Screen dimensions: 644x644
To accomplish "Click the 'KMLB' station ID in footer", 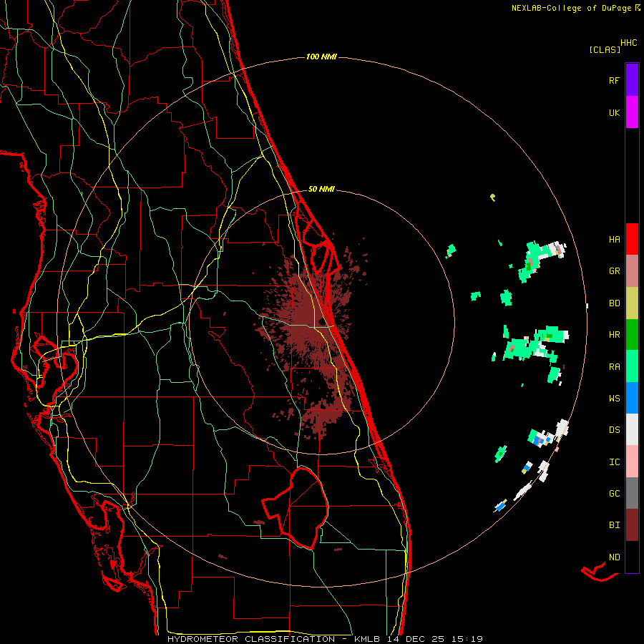I will point(369,639).
